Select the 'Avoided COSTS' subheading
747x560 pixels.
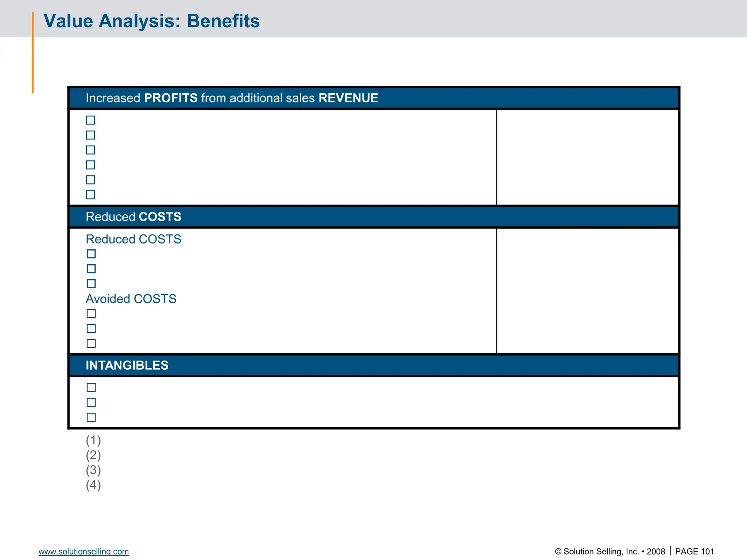pyautogui.click(x=131, y=299)
